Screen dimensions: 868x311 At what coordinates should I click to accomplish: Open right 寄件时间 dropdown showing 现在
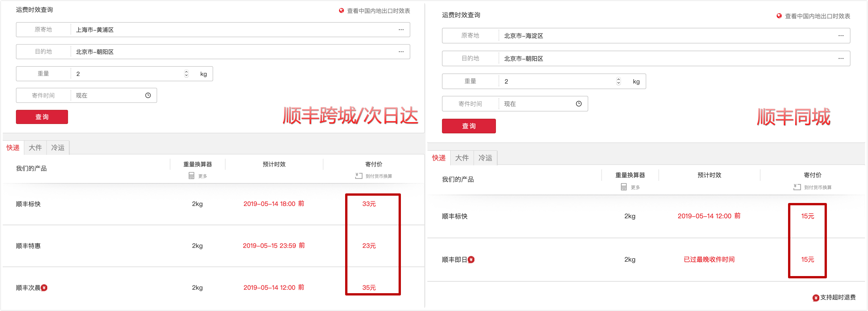click(543, 104)
